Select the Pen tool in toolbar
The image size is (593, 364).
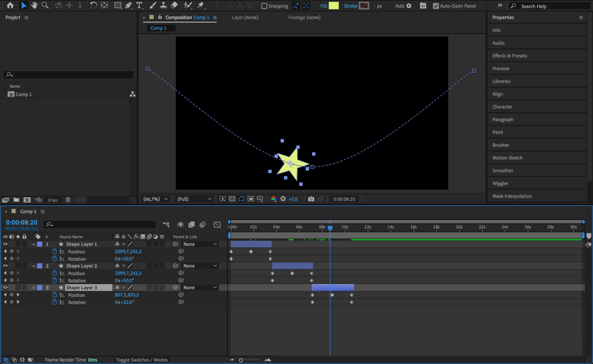click(128, 5)
